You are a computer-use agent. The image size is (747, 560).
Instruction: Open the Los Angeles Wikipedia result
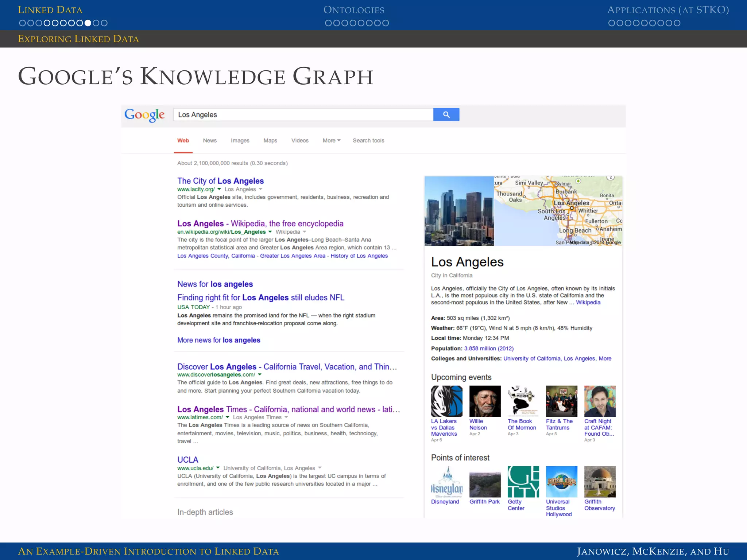260,223
